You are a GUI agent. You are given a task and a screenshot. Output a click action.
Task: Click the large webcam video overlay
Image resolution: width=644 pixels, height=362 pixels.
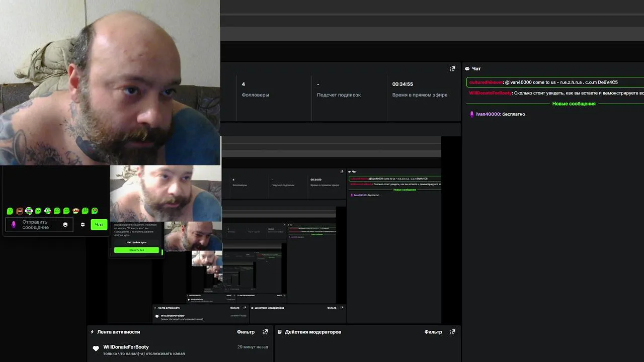pos(110,82)
